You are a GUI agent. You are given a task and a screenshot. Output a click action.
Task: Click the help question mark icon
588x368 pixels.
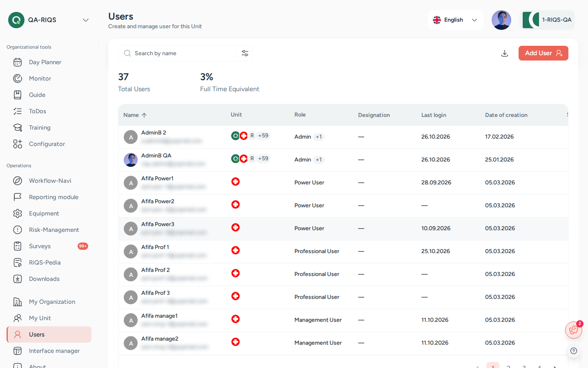574,351
